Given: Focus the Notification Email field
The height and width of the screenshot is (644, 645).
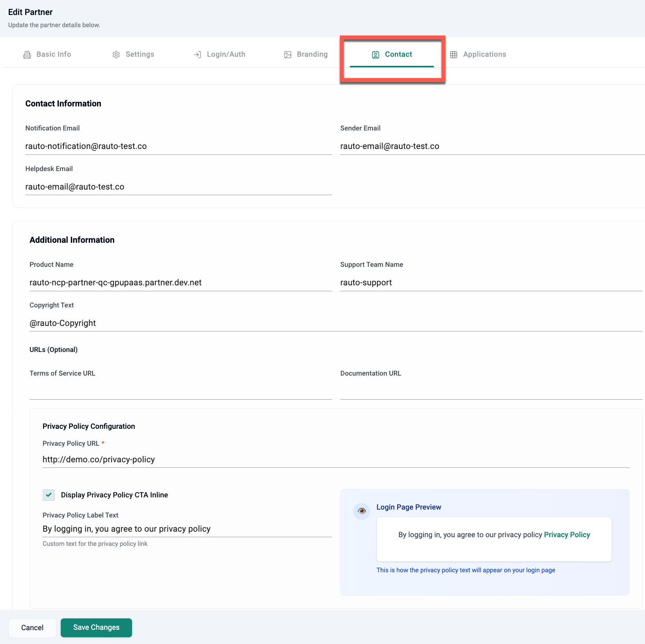Looking at the screenshot, I should pyautogui.click(x=178, y=146).
